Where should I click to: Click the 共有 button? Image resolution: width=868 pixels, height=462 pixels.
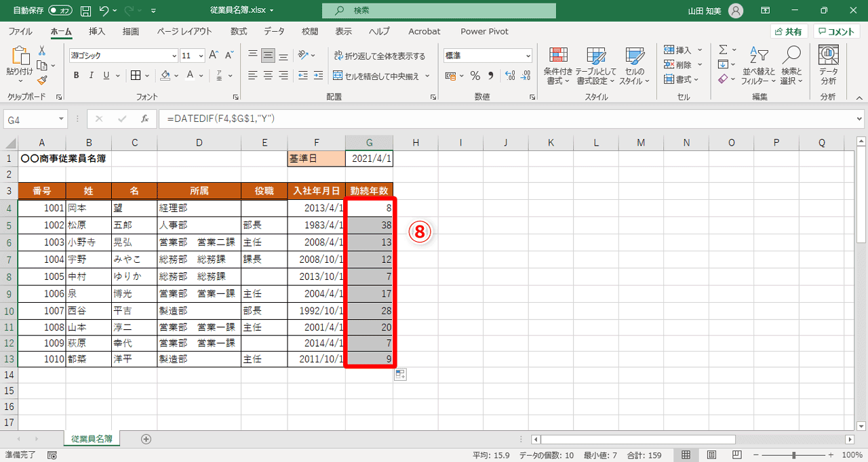pyautogui.click(x=790, y=31)
